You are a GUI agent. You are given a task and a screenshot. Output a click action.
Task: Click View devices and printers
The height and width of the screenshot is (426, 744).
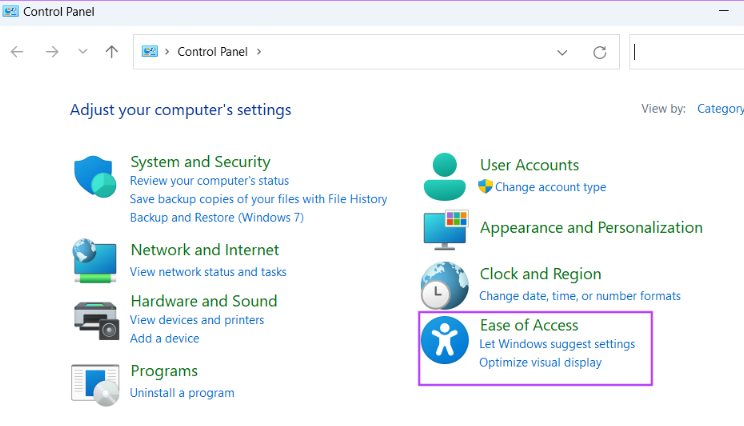tap(197, 320)
